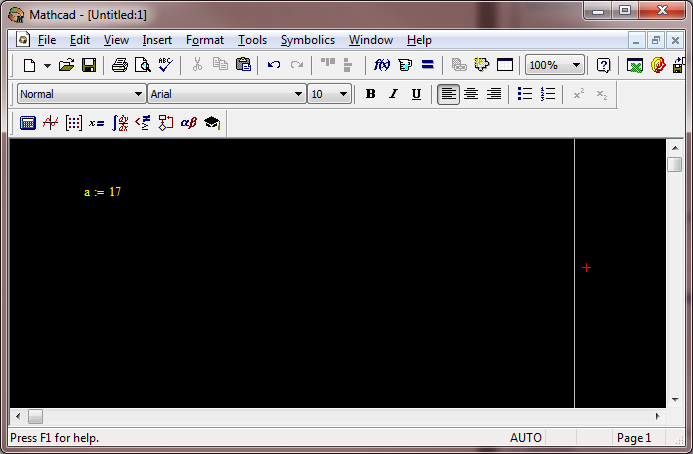
Task: Open the Calculator toolbar palette
Action: pyautogui.click(x=27, y=123)
